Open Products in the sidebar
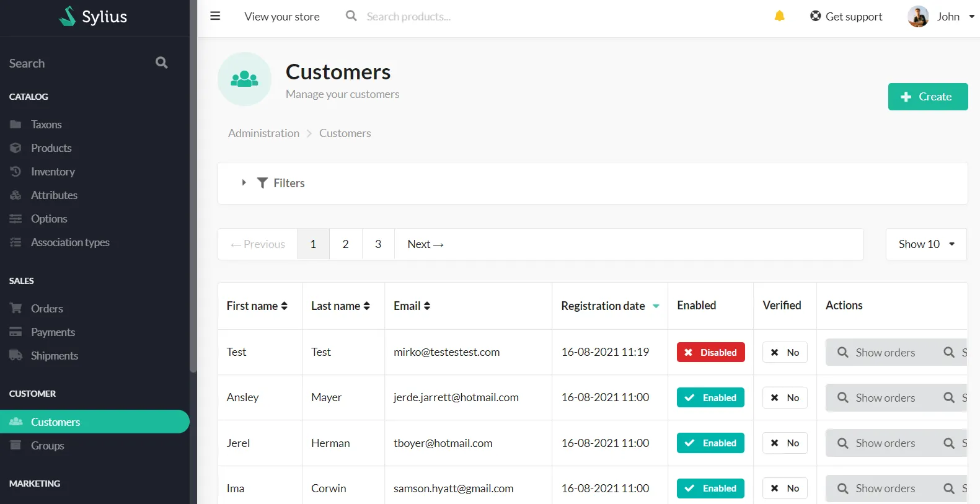The image size is (980, 504). (51, 148)
